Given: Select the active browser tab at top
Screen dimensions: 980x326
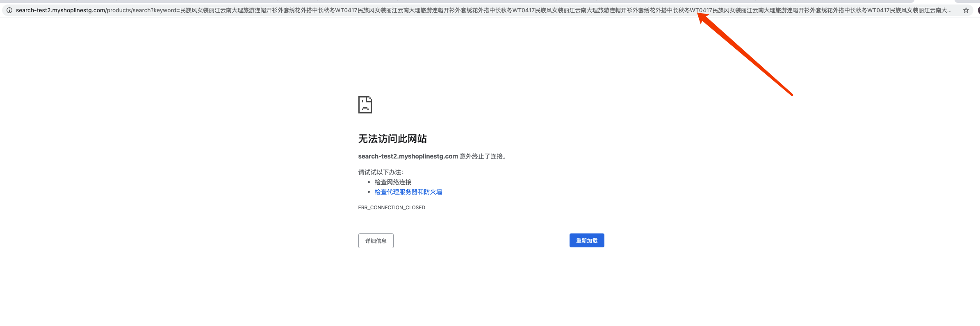Looking at the screenshot, I should point(935,1).
